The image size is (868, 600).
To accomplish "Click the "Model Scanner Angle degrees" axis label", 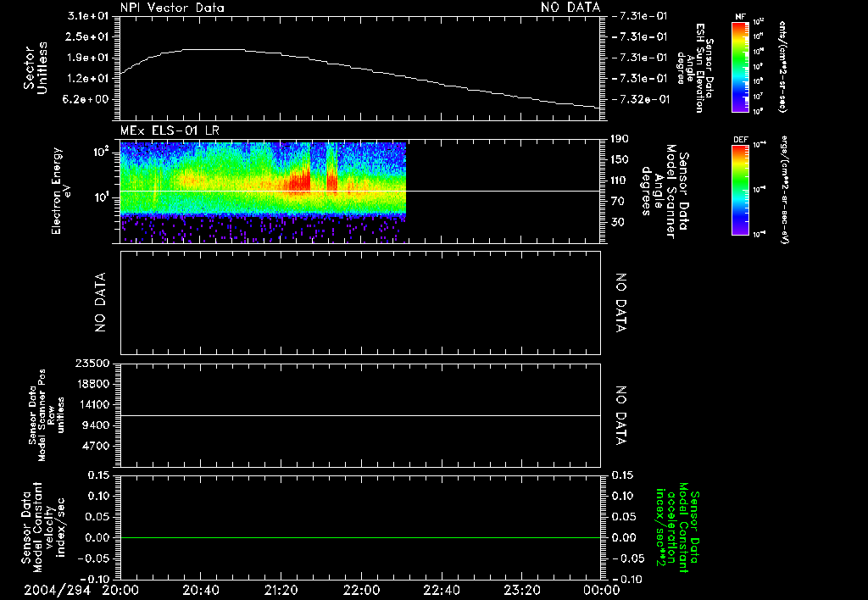I will click(x=665, y=192).
